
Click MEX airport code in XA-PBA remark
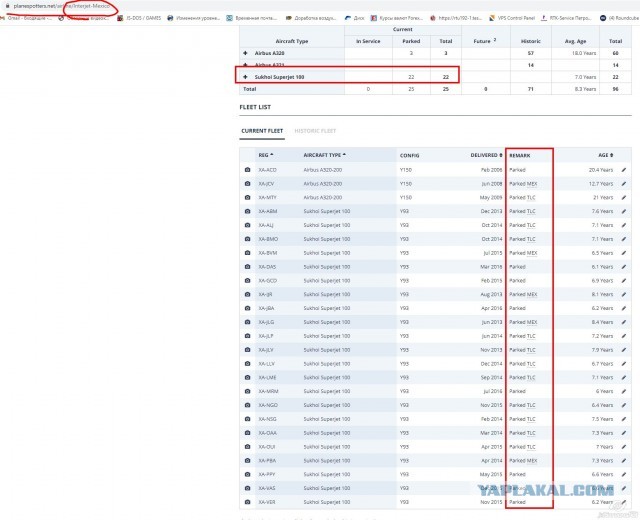coord(532,460)
